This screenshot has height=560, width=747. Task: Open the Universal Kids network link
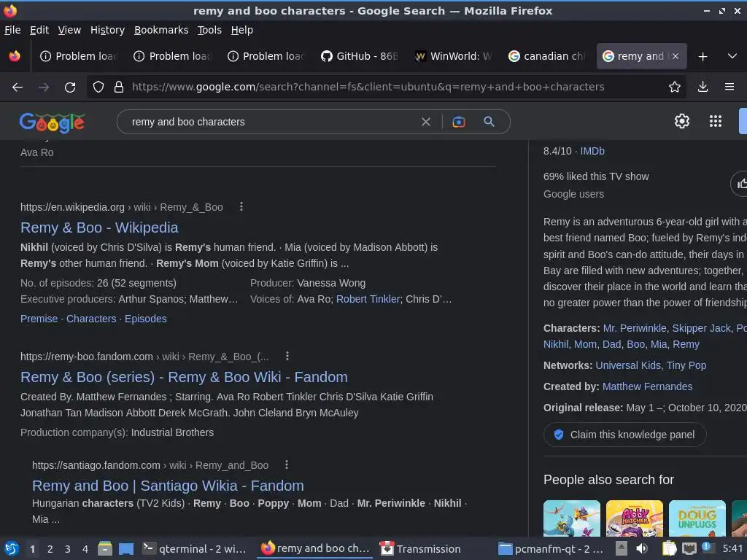(628, 365)
